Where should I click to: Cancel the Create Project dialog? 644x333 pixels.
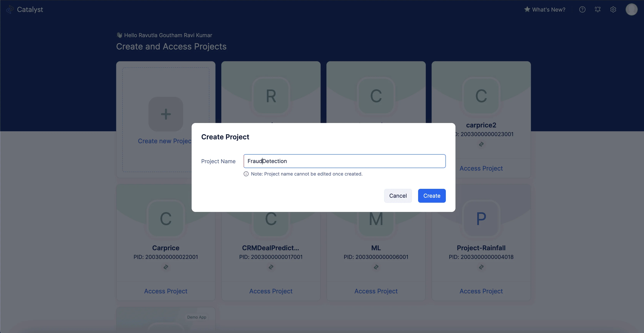398,196
